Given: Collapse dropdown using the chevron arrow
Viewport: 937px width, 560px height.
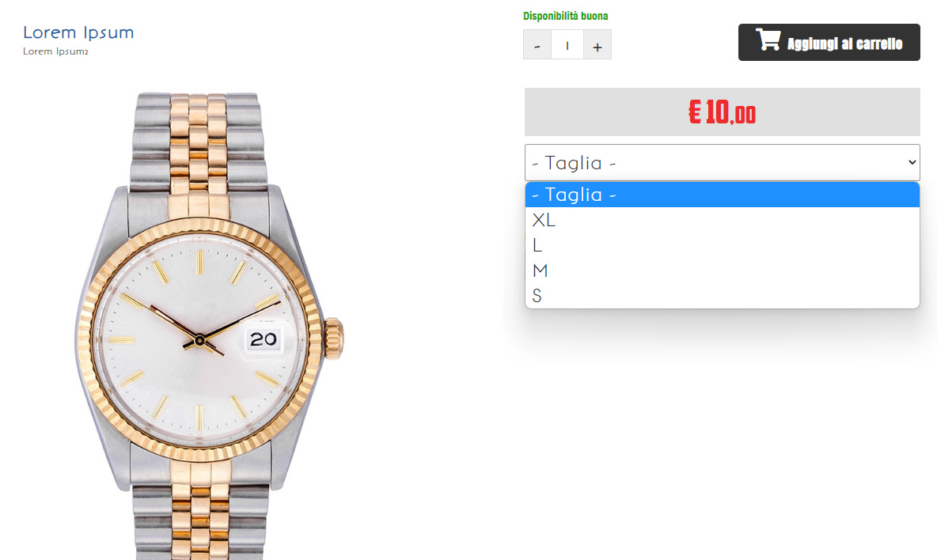Looking at the screenshot, I should 912,162.
